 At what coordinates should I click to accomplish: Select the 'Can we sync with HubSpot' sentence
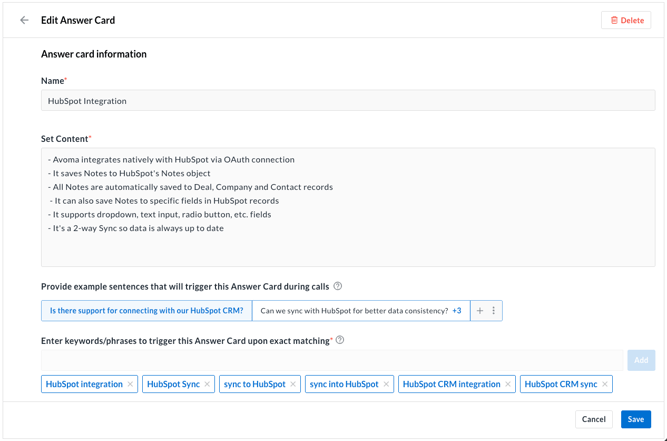[353, 311]
